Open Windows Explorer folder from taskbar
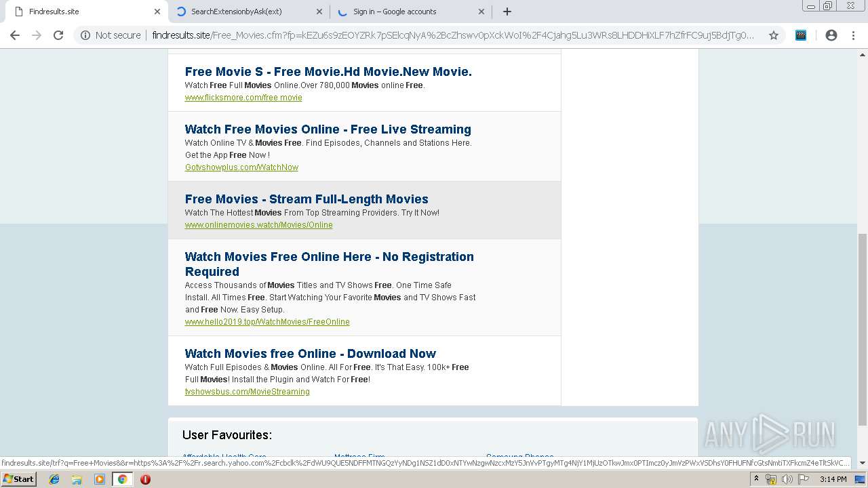The width and height of the screenshot is (868, 488). (x=77, y=479)
